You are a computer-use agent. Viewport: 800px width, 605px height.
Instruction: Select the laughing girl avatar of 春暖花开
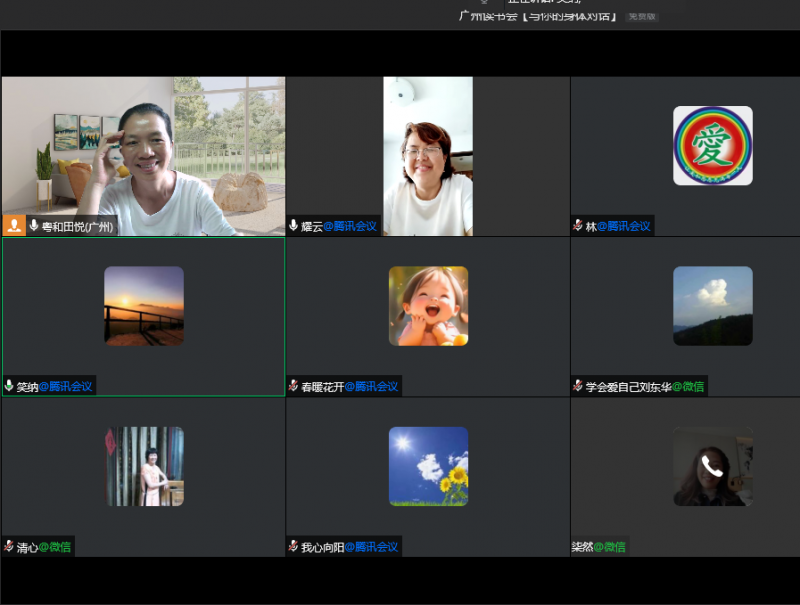click(428, 306)
